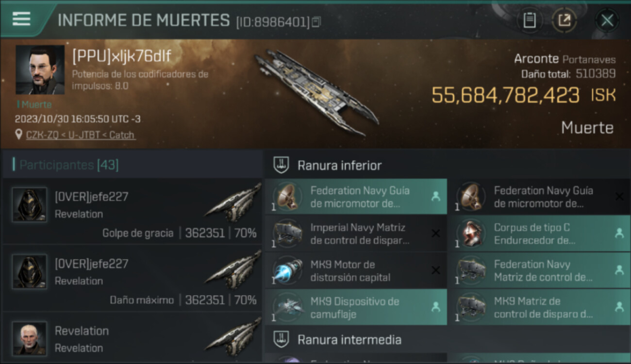Click Corpus de tipo C Endurecedor module

(539, 234)
